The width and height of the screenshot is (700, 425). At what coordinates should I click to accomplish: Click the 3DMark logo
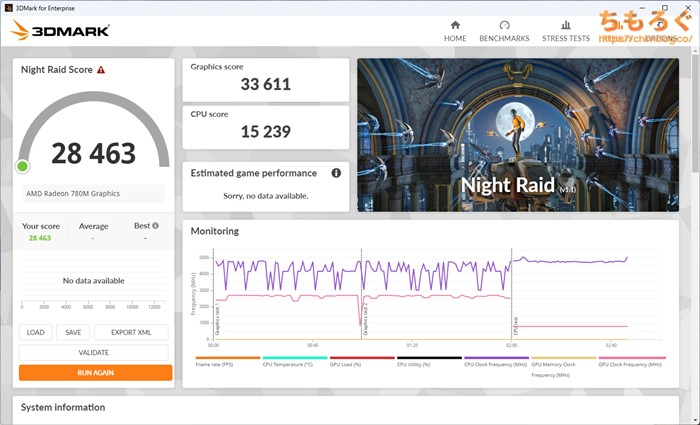tap(60, 30)
